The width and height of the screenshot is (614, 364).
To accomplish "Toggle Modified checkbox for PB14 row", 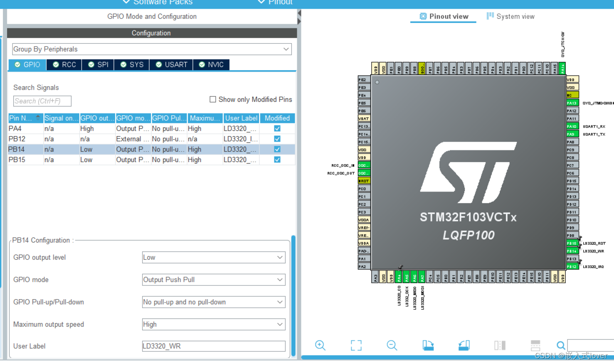I will (x=277, y=149).
